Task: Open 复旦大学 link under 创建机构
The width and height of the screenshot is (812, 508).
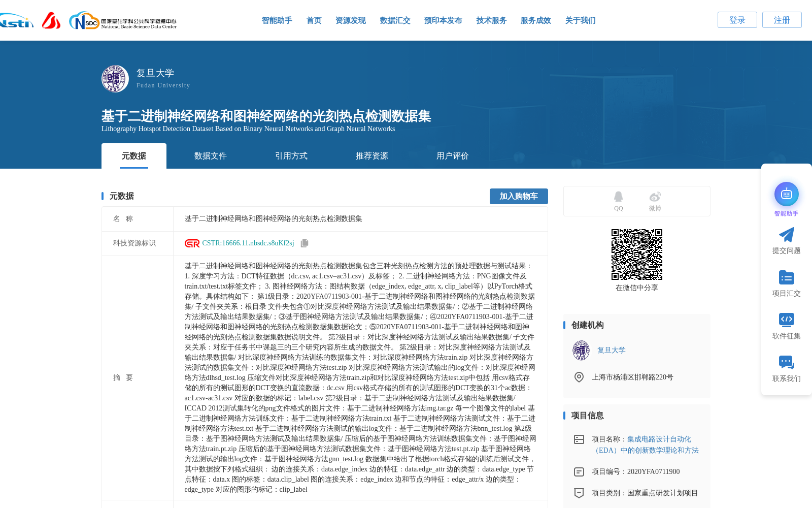Action: click(611, 351)
